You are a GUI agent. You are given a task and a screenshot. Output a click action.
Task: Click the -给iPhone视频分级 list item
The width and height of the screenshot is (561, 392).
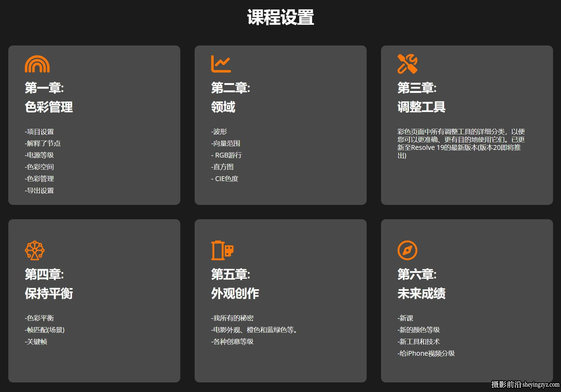(x=426, y=353)
